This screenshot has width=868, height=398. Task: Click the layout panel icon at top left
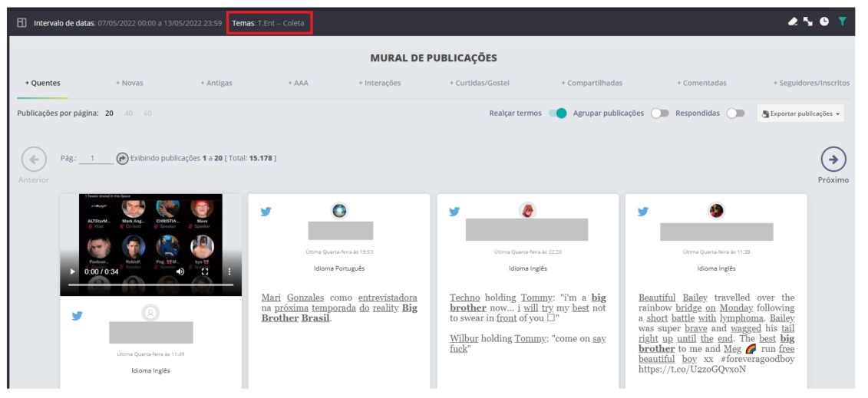21,23
